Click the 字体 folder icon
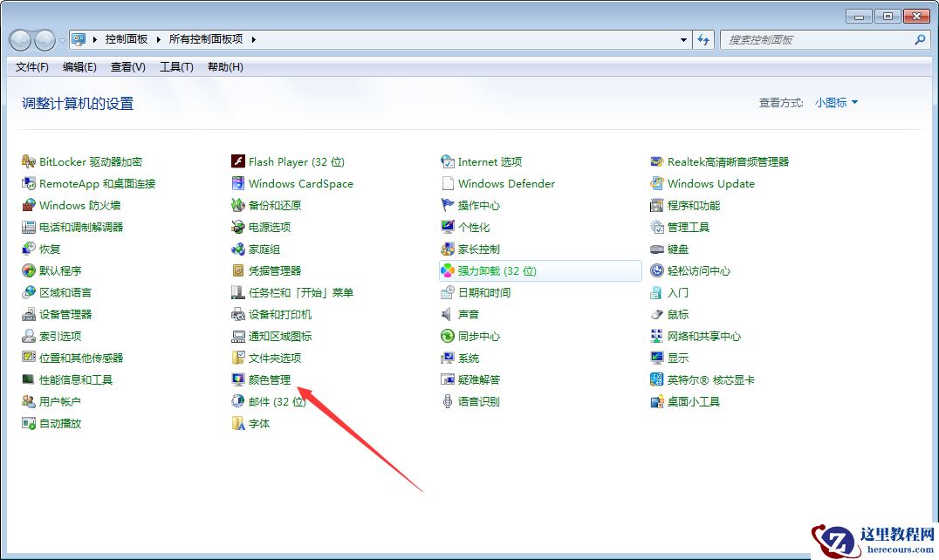This screenshot has height=560, width=939. coord(237,424)
